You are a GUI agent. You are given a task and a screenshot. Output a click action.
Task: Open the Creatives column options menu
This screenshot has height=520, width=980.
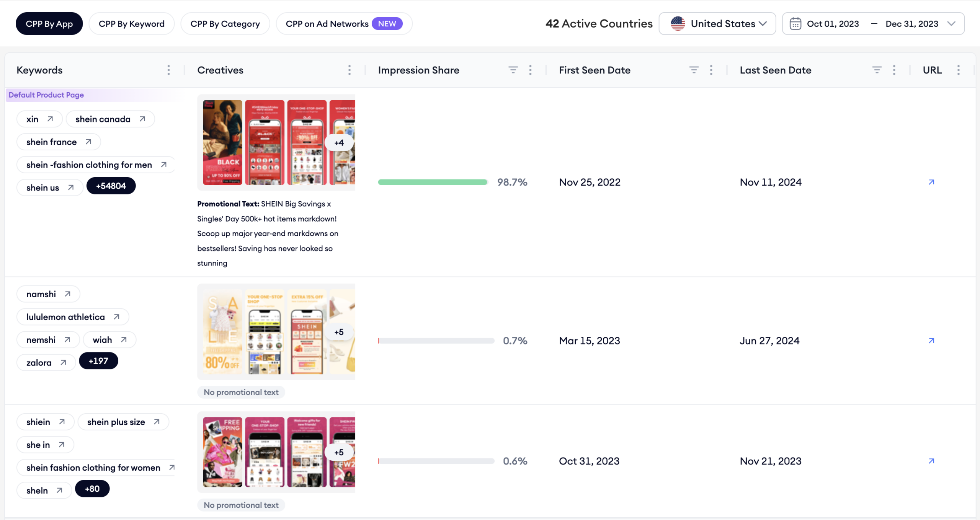point(349,70)
